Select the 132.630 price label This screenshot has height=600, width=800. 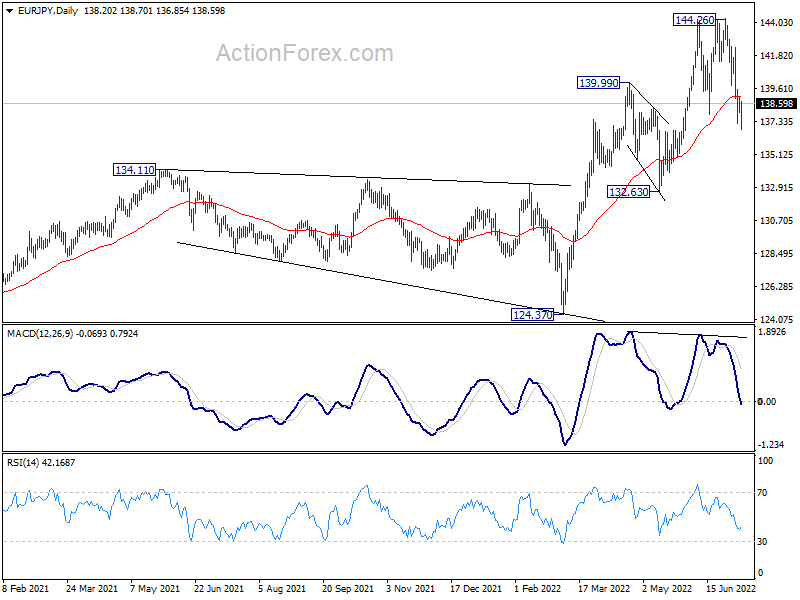(629, 192)
